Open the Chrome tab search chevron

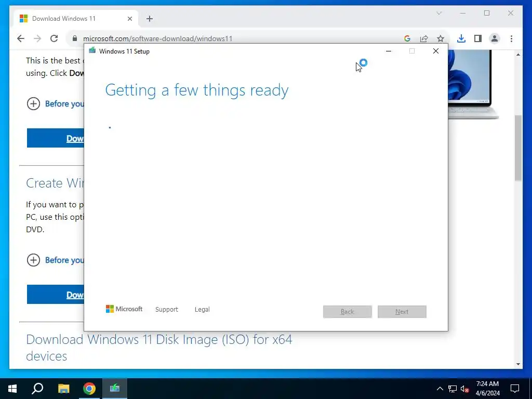[439, 13]
